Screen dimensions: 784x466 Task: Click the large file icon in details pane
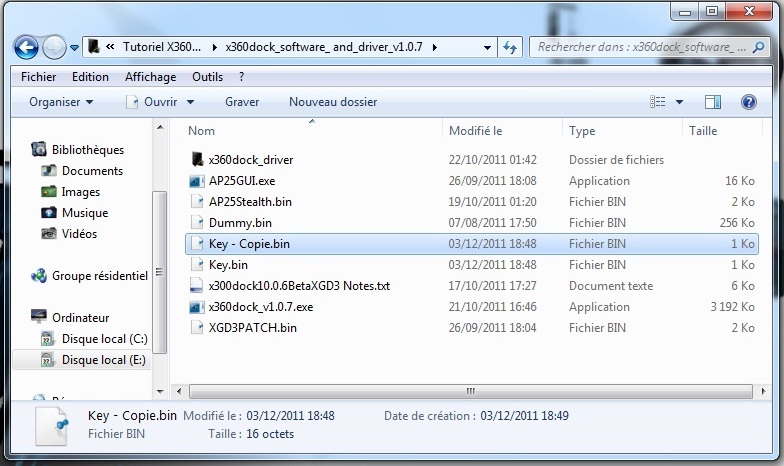51,426
